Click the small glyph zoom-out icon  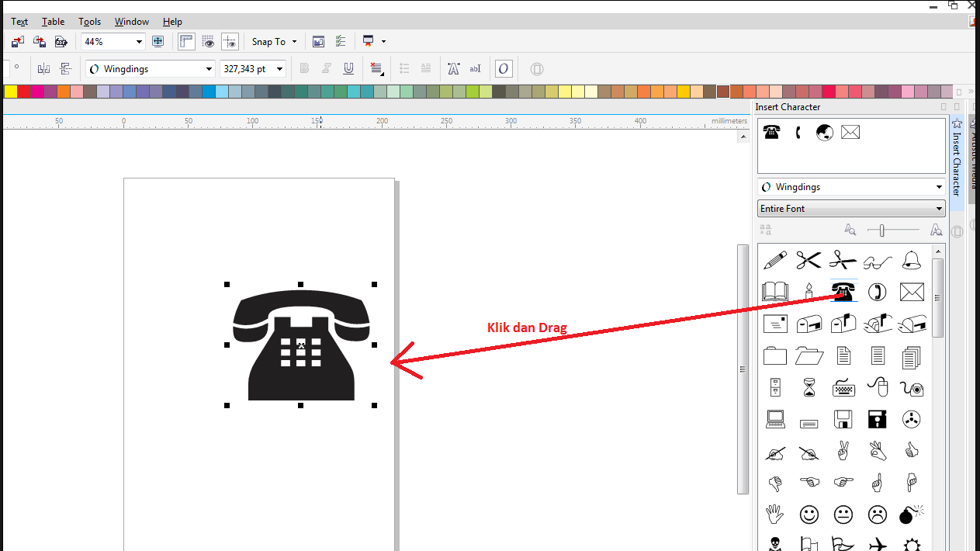(x=850, y=230)
